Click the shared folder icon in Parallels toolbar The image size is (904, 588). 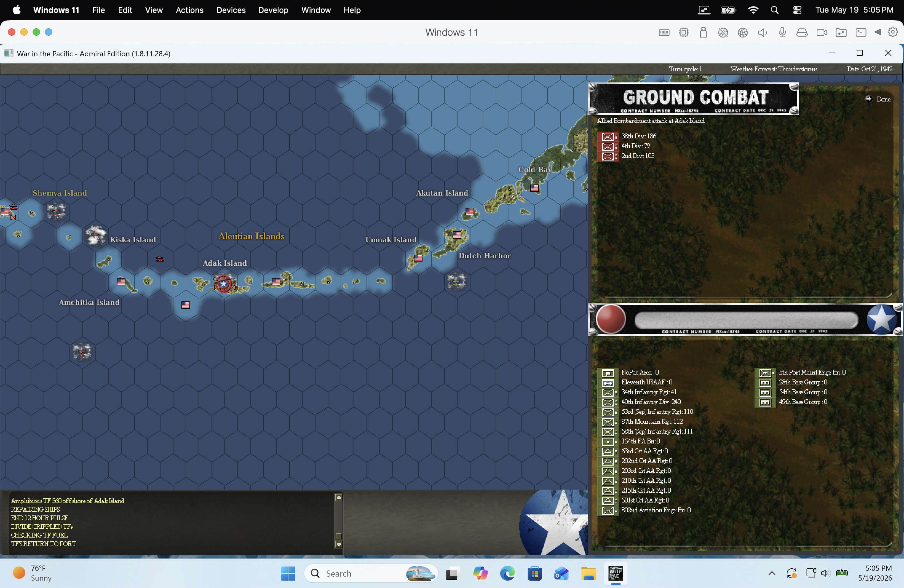841,33
